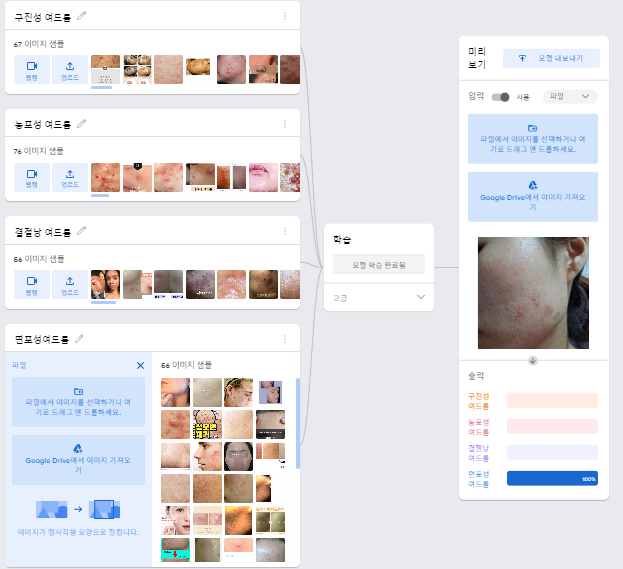This screenshot has width=623, height=569.
Task: Upload images to the 결절낭 여드름 class
Action: [70, 284]
